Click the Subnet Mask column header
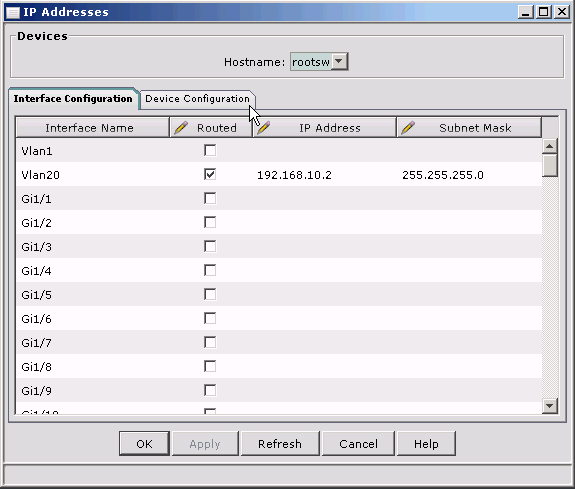The image size is (575, 489). point(469,128)
